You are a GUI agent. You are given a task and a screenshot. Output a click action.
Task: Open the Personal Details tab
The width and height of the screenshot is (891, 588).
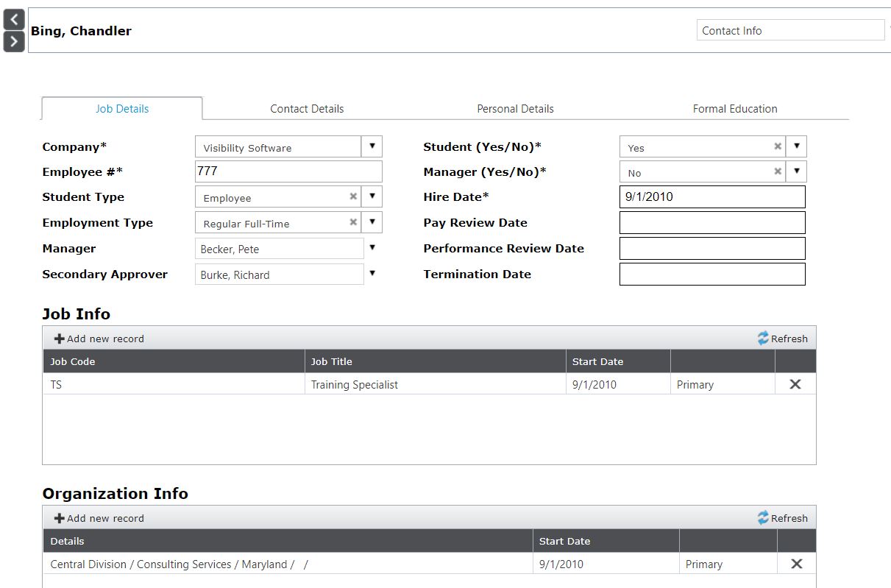515,109
